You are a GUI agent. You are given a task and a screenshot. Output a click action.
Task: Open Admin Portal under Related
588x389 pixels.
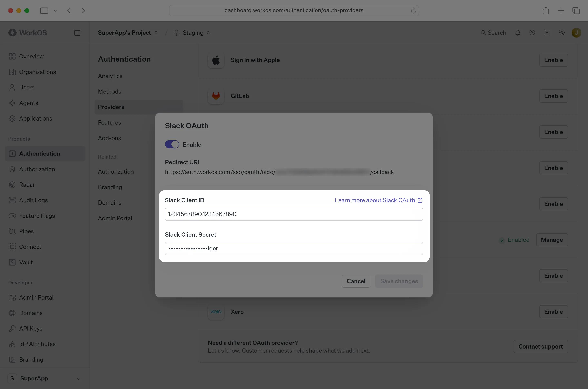pos(115,218)
